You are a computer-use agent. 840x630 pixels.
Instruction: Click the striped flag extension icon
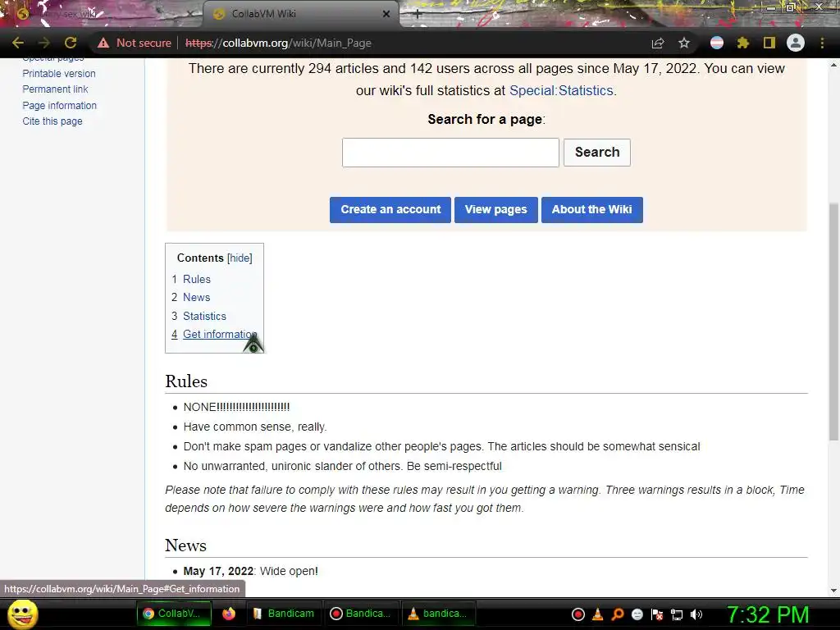point(717,43)
